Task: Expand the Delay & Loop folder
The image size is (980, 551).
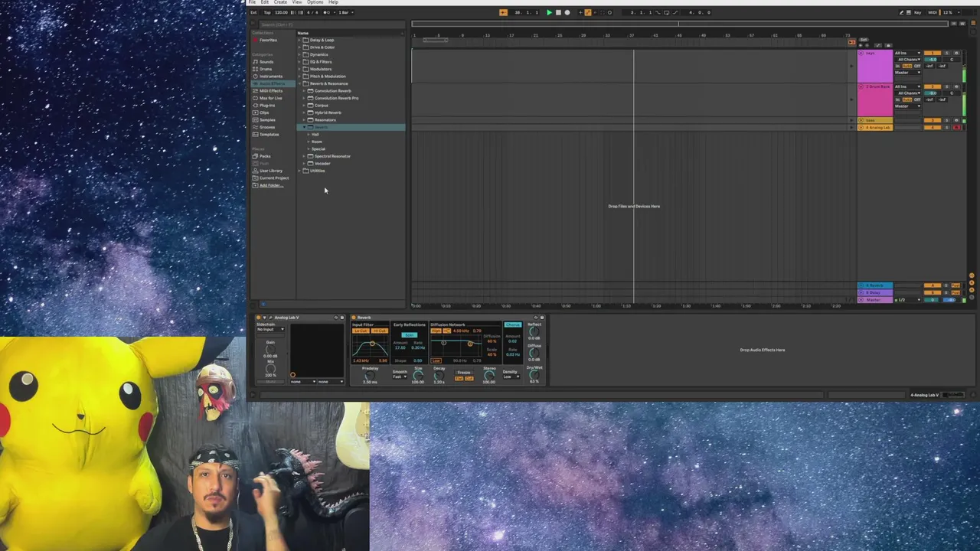Action: (x=300, y=40)
